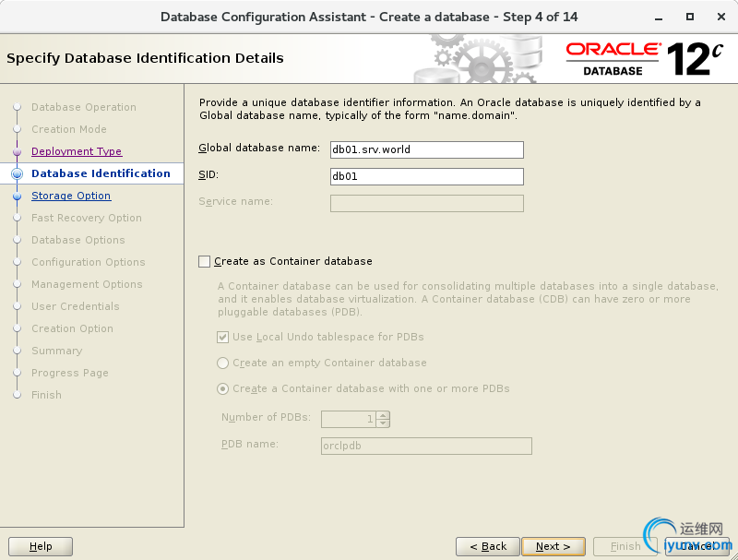The width and height of the screenshot is (738, 560).
Task: Decrease Number of PDBs with down arrow
Action: (383, 423)
